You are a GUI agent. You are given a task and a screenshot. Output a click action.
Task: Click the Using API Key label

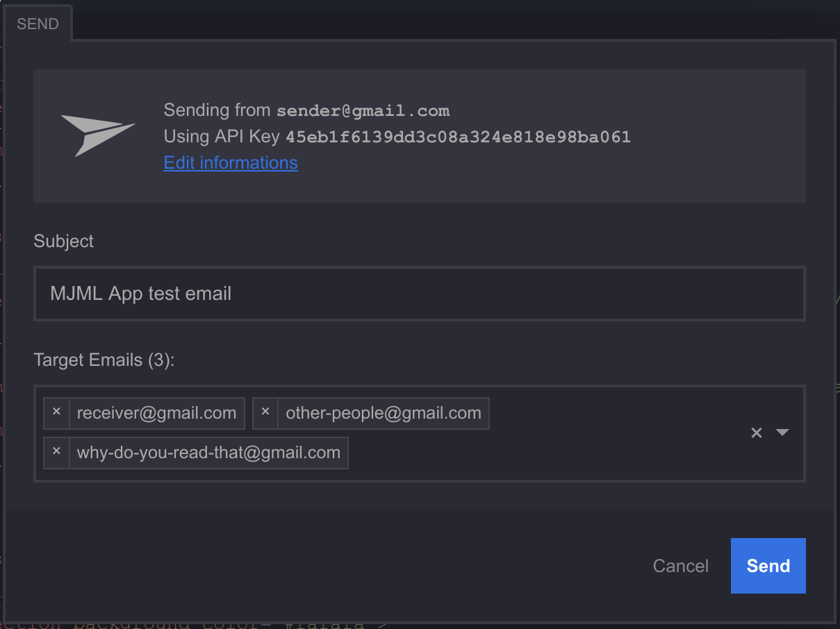pyautogui.click(x=222, y=136)
